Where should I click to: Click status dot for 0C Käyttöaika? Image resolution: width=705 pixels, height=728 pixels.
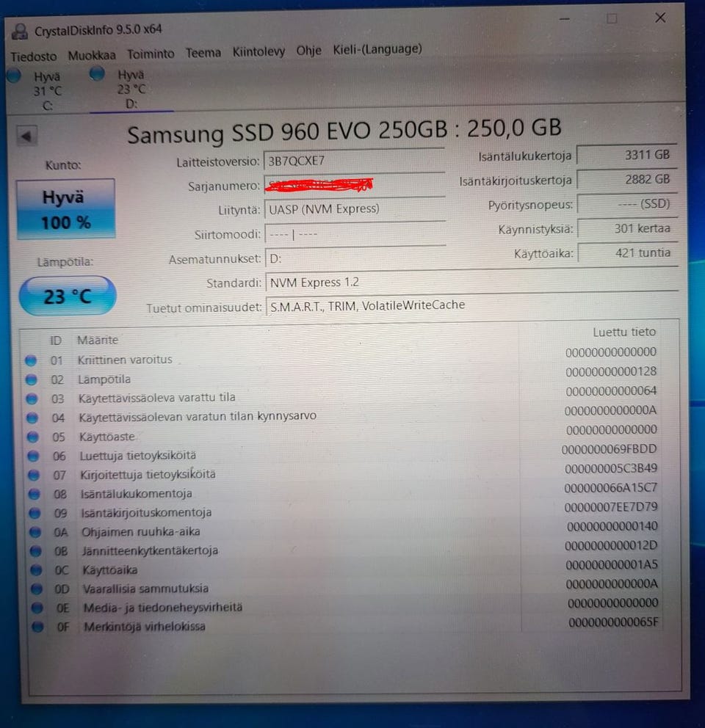click(x=36, y=570)
